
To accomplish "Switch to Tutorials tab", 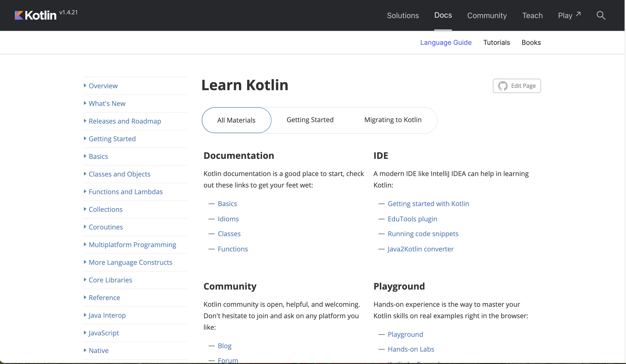I will tap(496, 42).
